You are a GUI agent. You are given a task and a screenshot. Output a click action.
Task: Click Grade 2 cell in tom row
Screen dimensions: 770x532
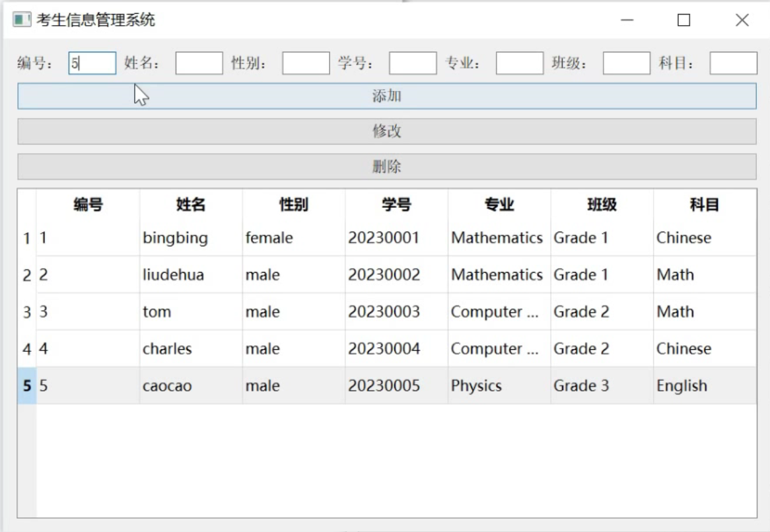602,312
